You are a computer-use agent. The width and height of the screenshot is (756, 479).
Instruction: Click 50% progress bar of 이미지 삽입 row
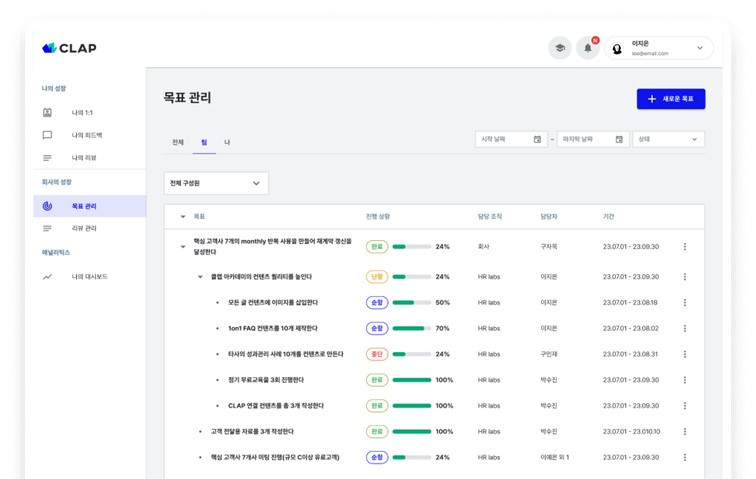(x=412, y=302)
